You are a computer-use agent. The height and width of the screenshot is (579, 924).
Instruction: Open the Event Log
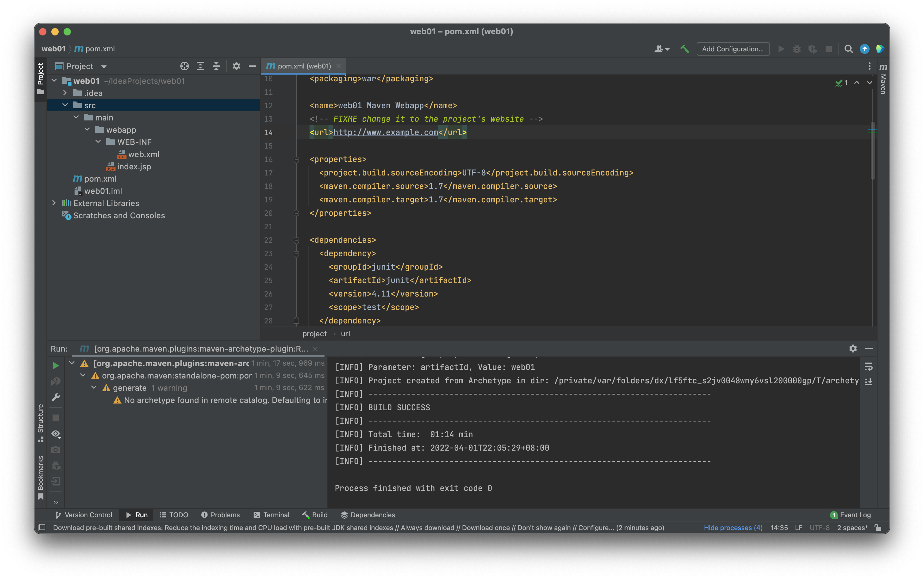(x=850, y=515)
